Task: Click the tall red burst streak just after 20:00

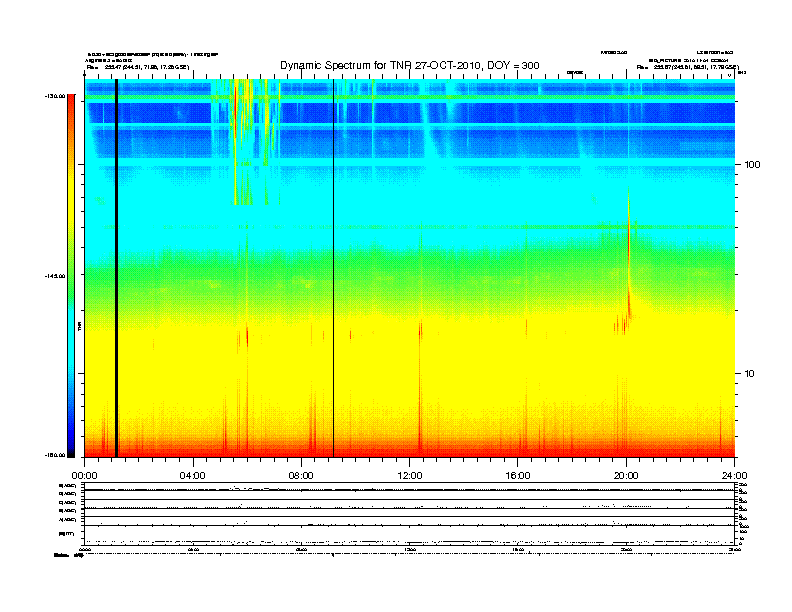Action: pos(629,252)
